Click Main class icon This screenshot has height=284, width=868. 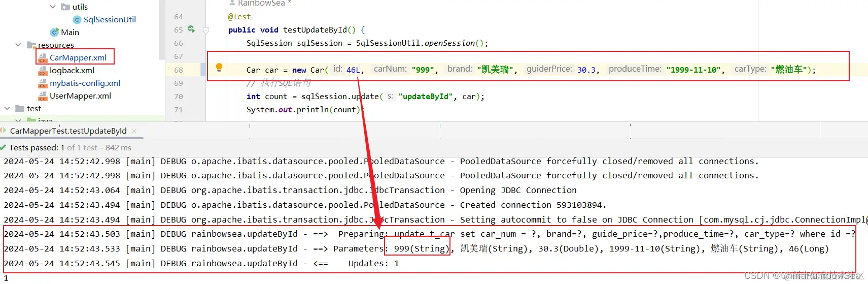54,32
